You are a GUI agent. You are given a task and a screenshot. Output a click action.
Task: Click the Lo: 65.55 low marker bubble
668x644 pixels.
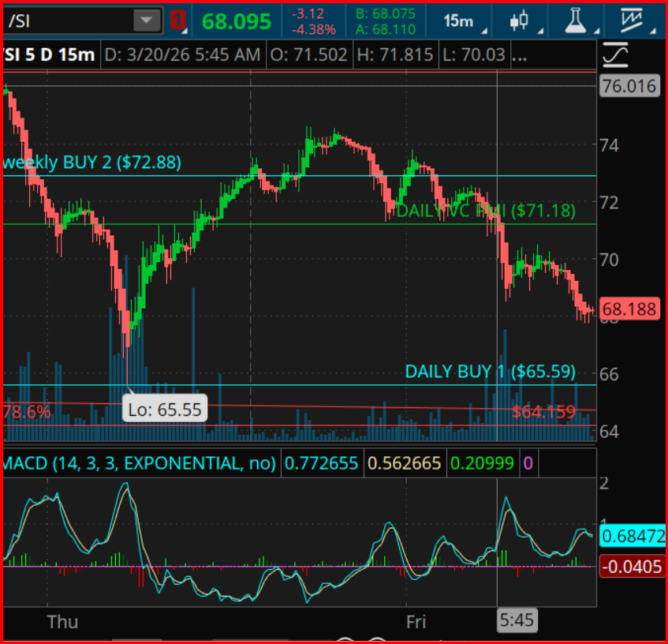(165, 409)
